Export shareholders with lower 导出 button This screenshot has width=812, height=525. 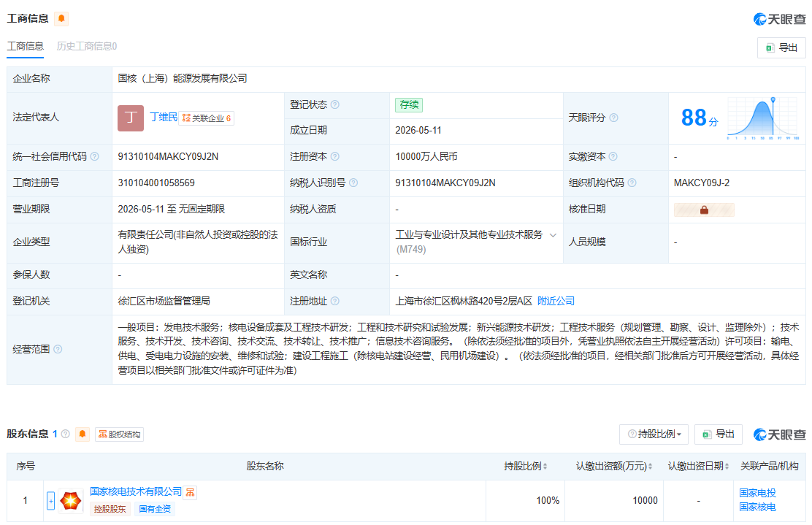719,434
